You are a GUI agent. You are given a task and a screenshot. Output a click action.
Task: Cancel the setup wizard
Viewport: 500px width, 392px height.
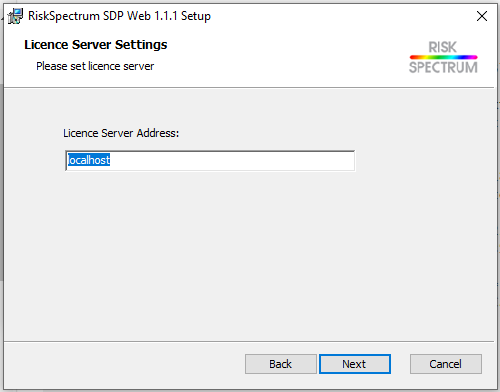point(446,364)
